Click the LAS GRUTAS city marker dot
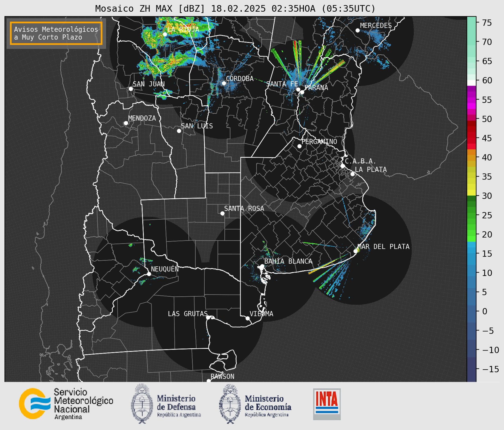This screenshot has width=504, height=430. (x=208, y=318)
